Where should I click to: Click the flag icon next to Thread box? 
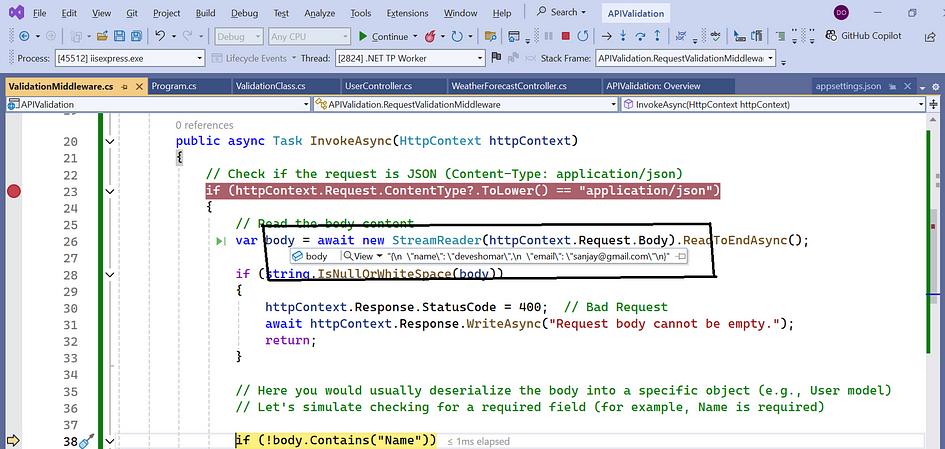point(497,58)
